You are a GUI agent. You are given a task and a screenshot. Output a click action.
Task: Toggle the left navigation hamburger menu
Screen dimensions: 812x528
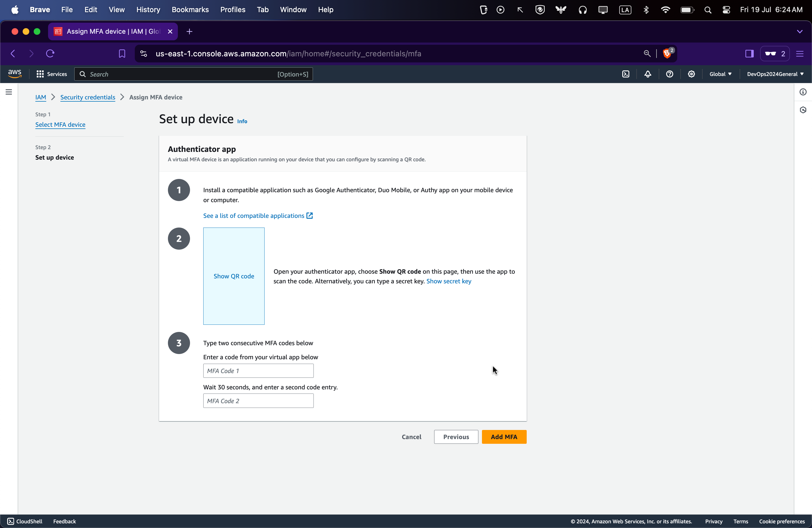click(x=9, y=92)
